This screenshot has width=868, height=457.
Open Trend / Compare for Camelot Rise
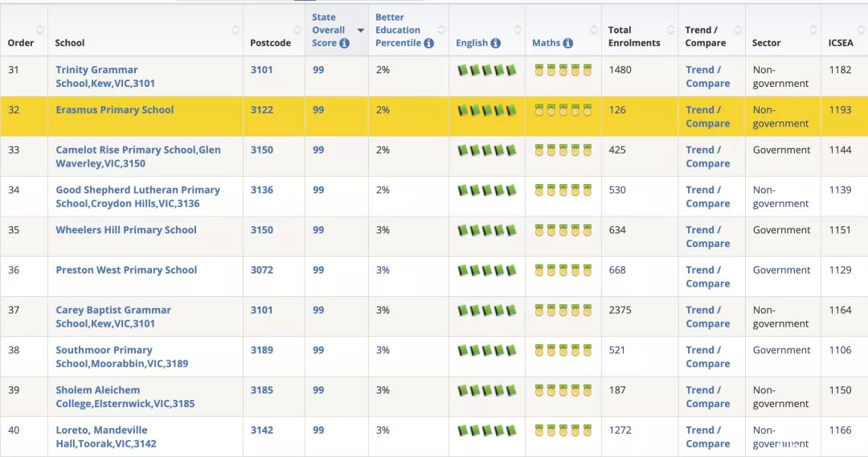[x=707, y=157]
